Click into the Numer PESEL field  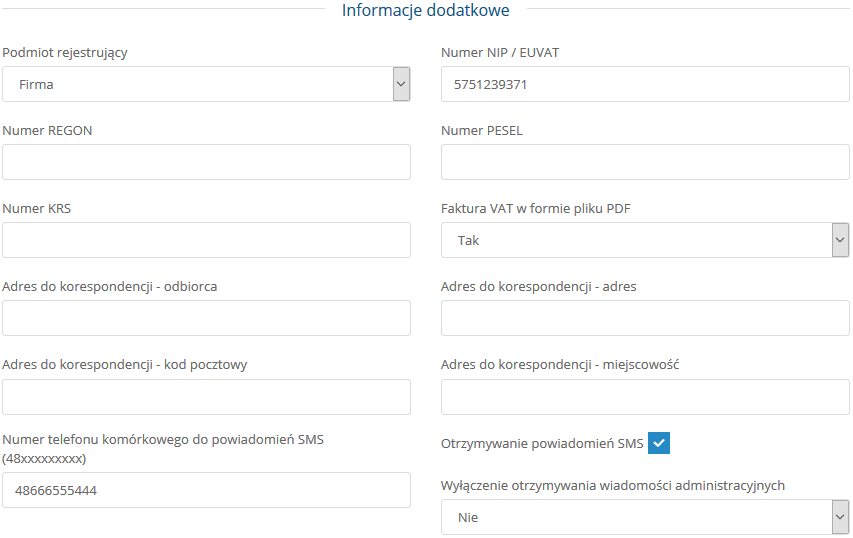pyautogui.click(x=645, y=162)
